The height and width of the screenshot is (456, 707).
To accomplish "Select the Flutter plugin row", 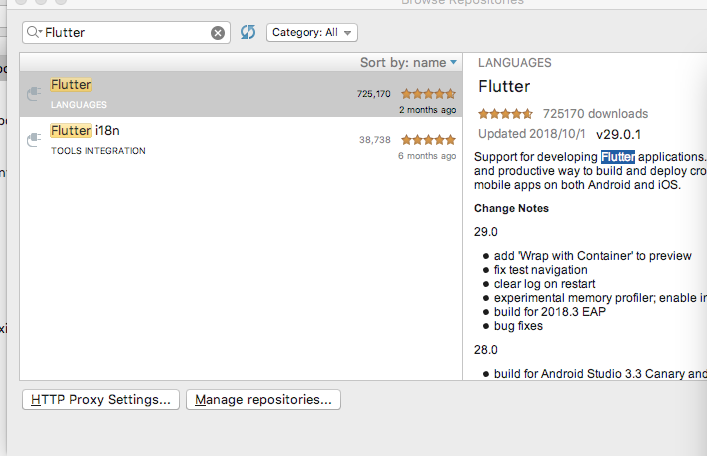I will (241, 94).
